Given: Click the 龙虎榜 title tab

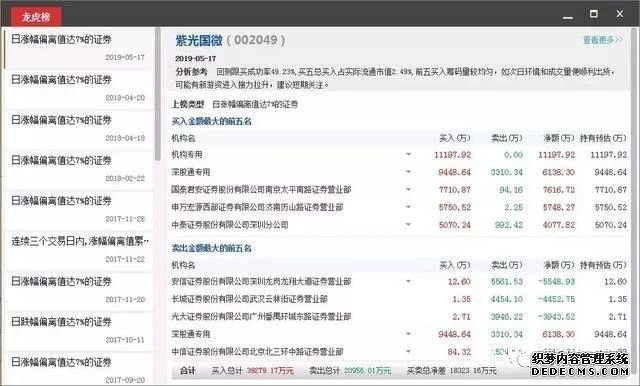Looking at the screenshot, I should click(36, 16).
